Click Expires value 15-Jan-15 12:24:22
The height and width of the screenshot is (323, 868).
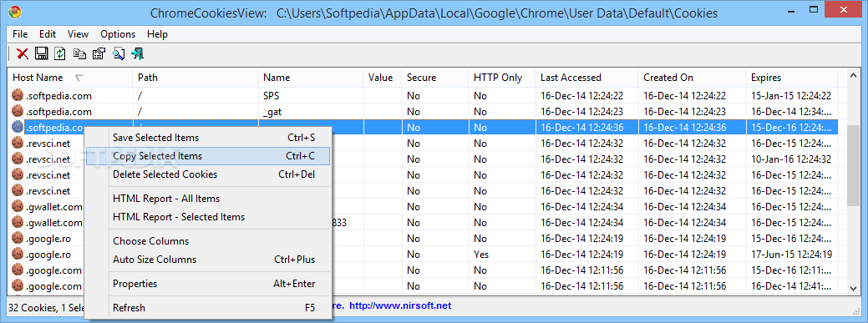791,96
